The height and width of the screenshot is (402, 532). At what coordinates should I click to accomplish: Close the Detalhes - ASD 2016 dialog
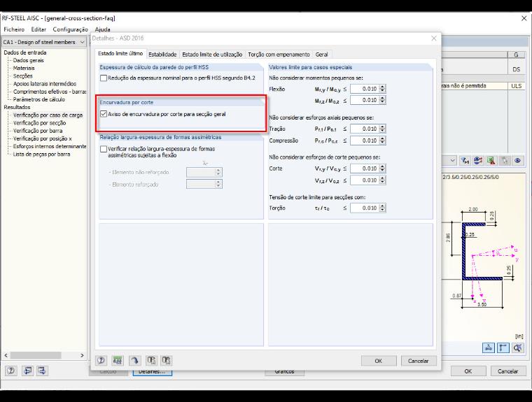[433, 38]
